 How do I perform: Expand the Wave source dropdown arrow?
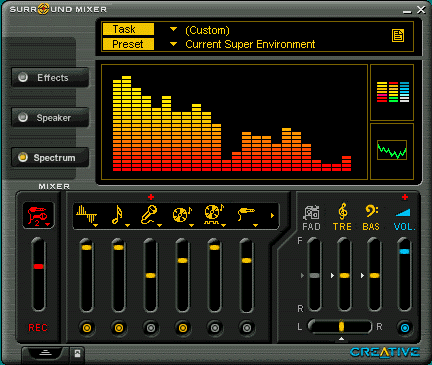click(96, 226)
